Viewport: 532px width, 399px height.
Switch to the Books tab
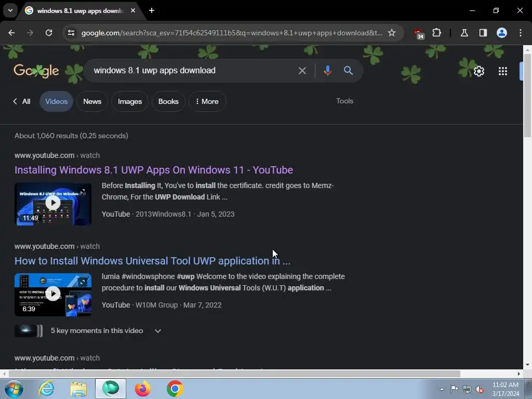click(x=168, y=101)
